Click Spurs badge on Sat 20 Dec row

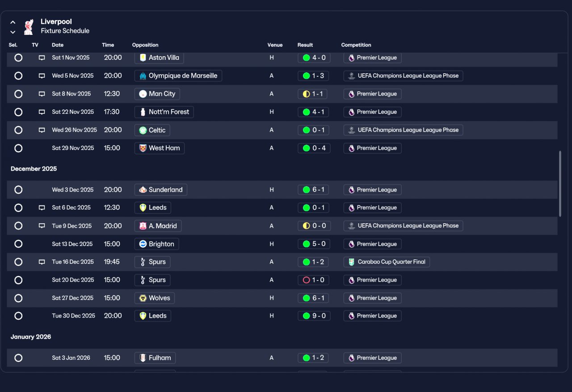(x=143, y=280)
